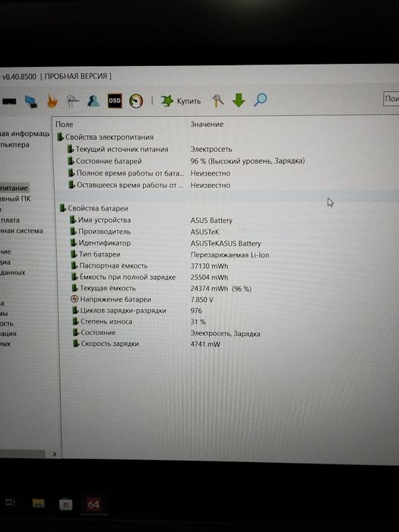
Task: Click the Значение column header
Action: [x=207, y=124]
